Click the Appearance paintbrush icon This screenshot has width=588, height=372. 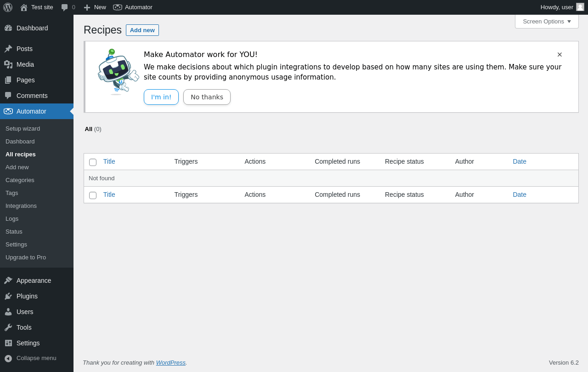[8, 280]
